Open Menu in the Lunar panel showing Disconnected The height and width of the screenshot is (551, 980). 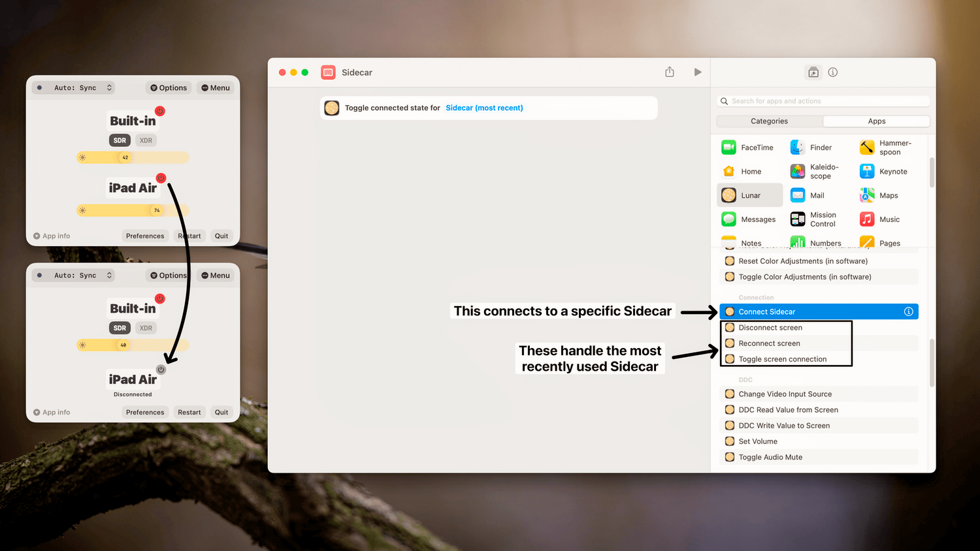[x=216, y=275]
